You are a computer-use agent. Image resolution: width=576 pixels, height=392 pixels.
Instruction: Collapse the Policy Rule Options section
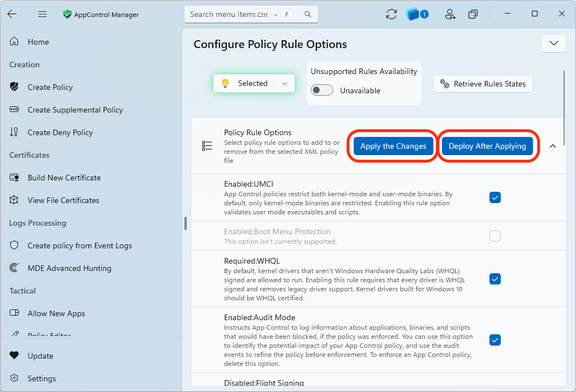(552, 146)
